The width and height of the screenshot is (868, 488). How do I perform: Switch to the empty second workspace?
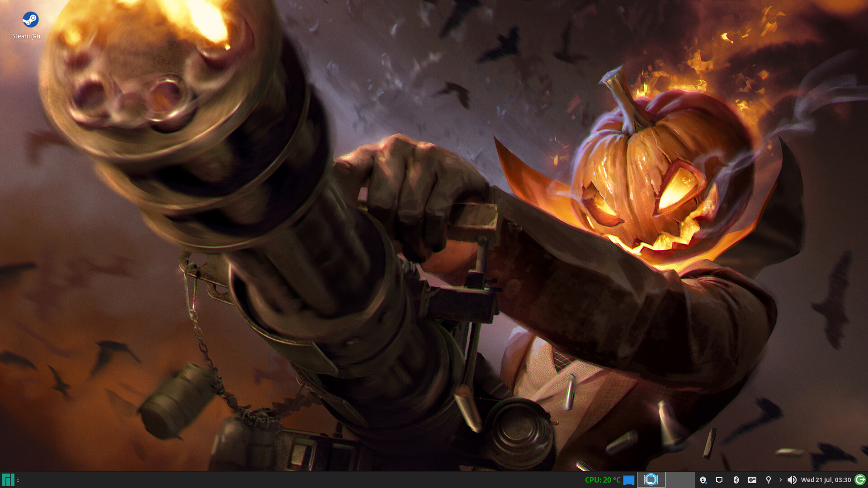[680, 479]
